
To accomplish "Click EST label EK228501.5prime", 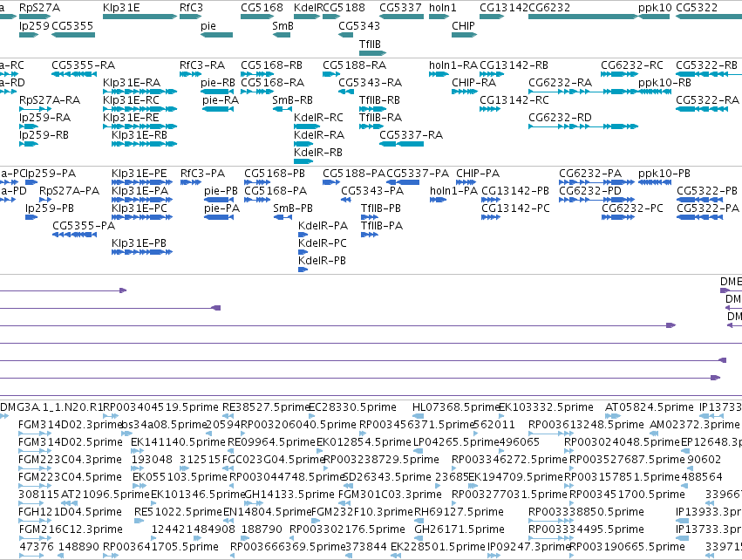I will tap(438, 547).
